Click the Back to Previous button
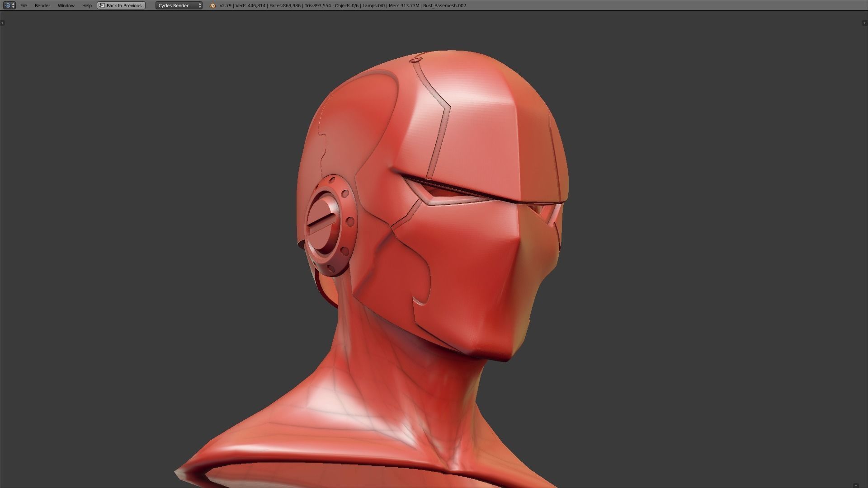Image resolution: width=868 pixels, height=488 pixels. click(x=121, y=5)
